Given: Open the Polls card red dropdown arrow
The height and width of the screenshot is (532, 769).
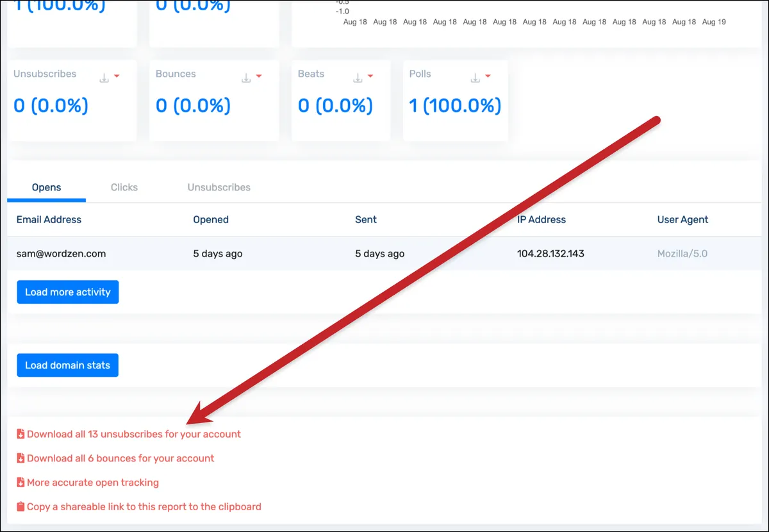Looking at the screenshot, I should [488, 77].
